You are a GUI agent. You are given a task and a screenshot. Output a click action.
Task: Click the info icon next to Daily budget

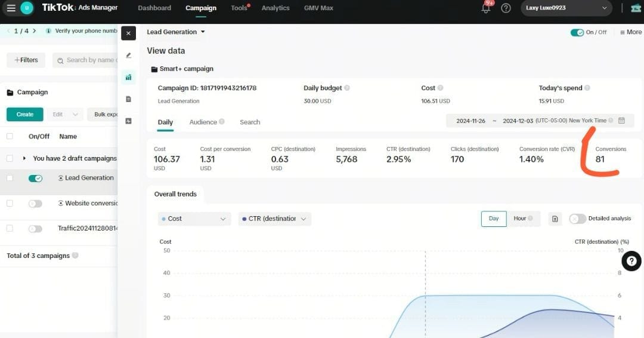pos(347,88)
